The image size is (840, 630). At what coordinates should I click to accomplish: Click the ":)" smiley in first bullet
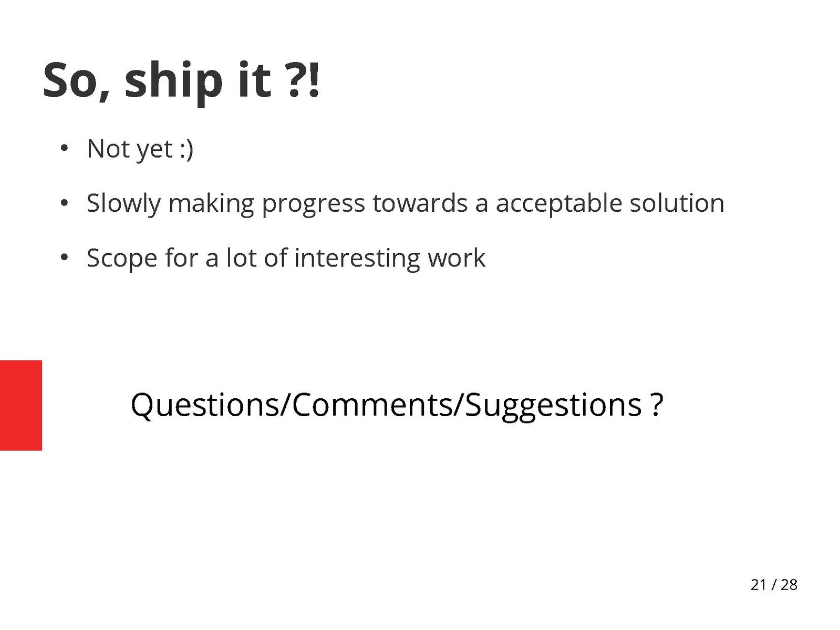coord(186,149)
